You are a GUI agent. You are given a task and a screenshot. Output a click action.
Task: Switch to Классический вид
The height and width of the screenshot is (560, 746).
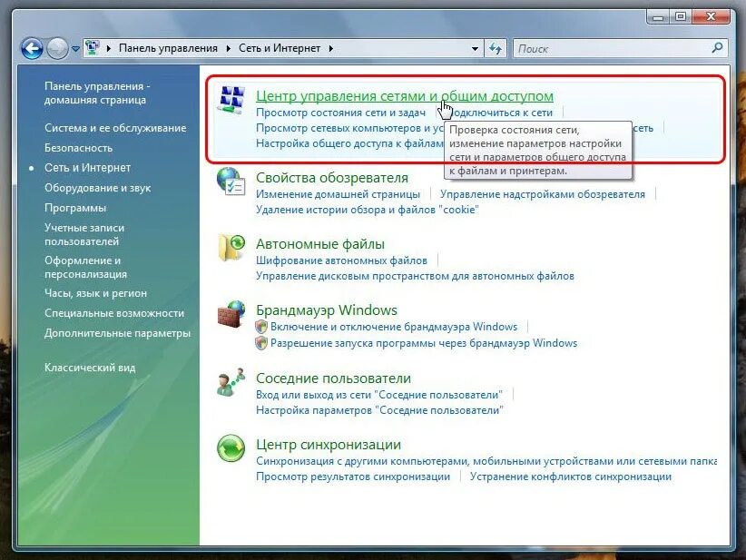click(x=90, y=368)
